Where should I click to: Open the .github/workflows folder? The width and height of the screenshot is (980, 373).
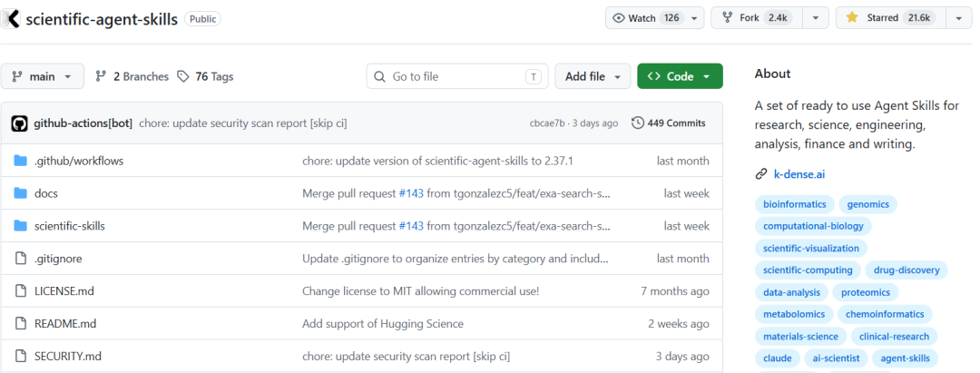[x=79, y=161]
